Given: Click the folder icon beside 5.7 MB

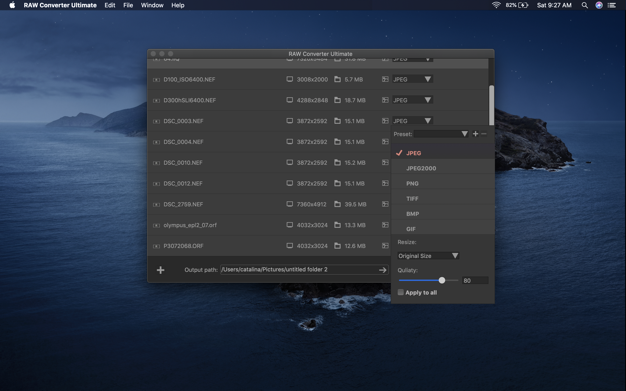Looking at the screenshot, I should pos(337,79).
